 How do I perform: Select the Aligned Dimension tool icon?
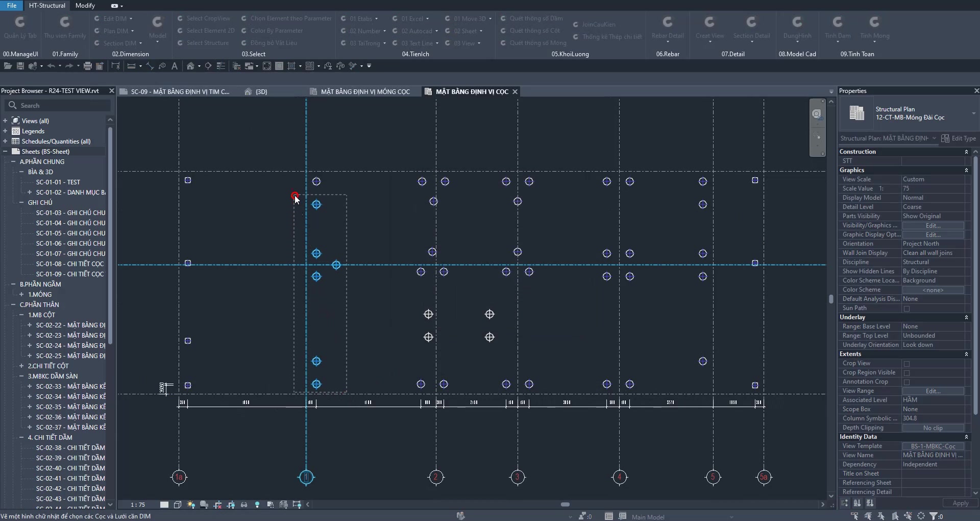(150, 66)
